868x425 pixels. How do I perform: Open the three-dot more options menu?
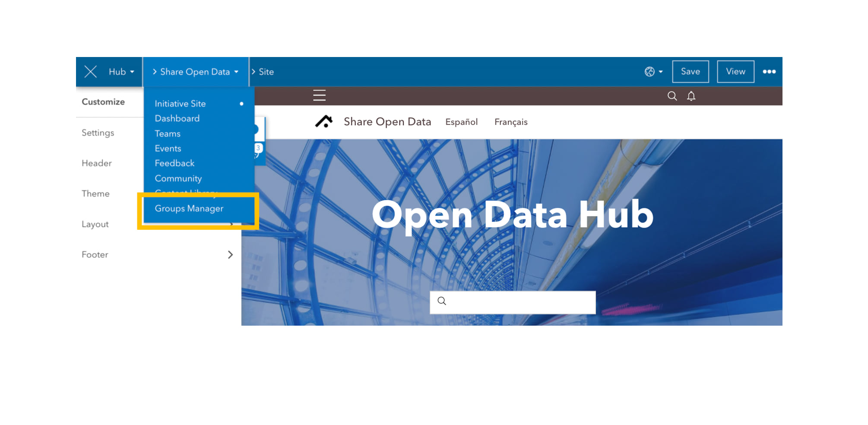769,72
